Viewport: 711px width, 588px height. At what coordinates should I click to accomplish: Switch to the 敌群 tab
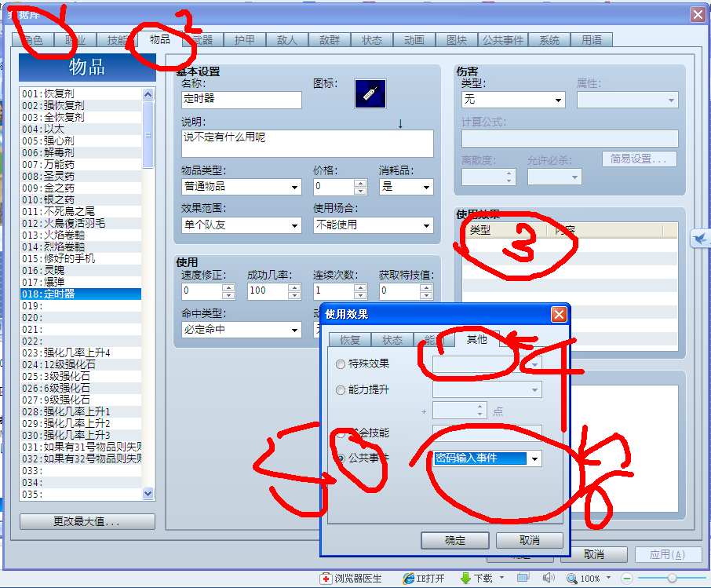point(329,40)
